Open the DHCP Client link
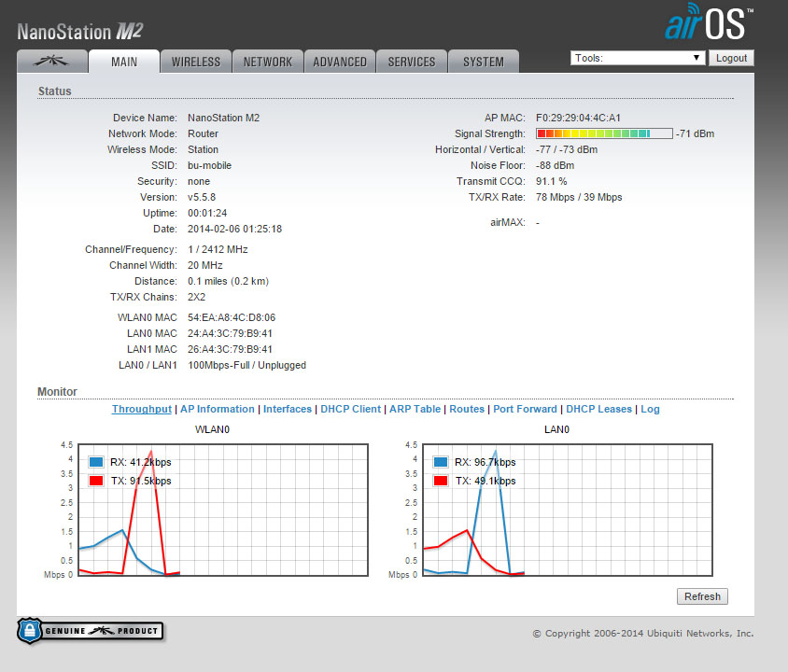Image resolution: width=788 pixels, height=672 pixels. click(351, 409)
